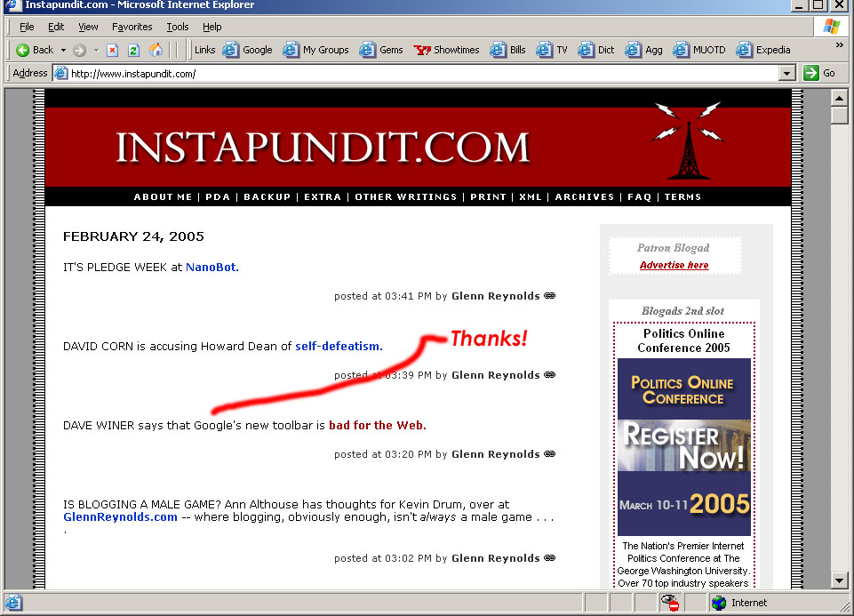Open the Showtimes Yahoo link icon

click(422, 50)
